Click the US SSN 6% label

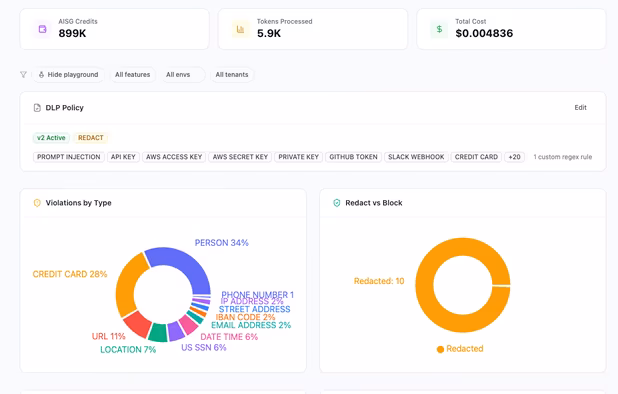pos(204,348)
